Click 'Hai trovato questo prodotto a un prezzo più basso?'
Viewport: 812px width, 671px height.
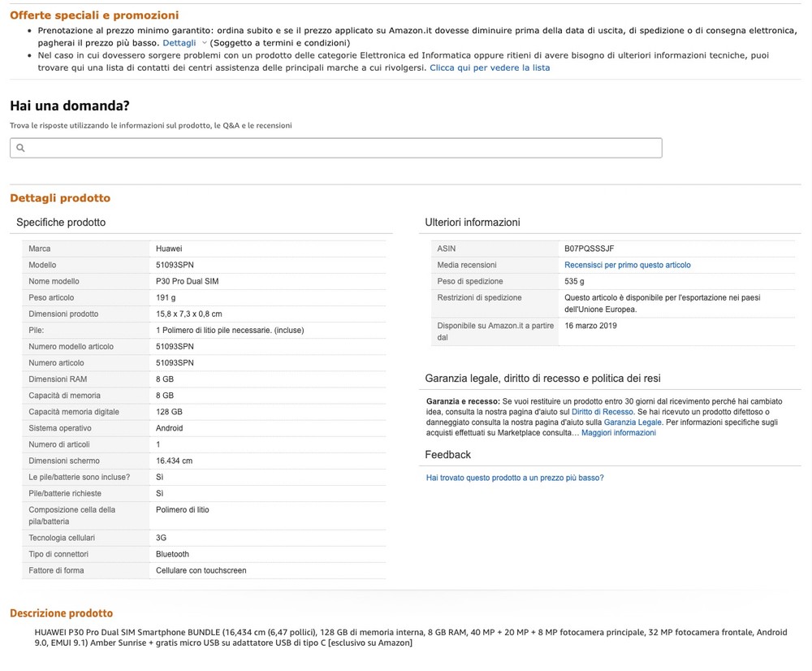coord(515,478)
